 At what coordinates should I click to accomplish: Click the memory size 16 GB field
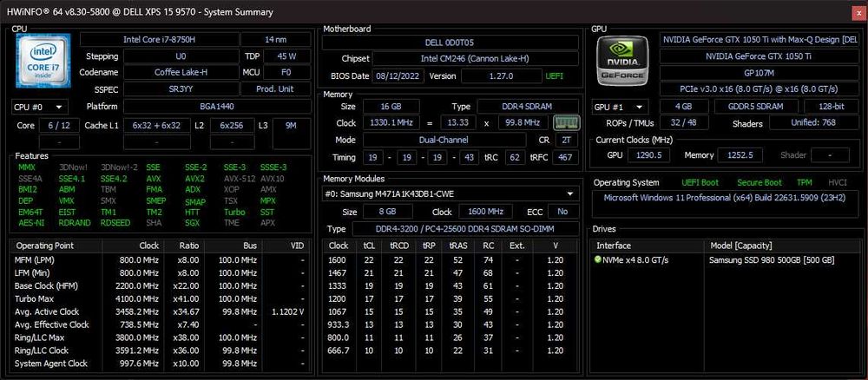click(391, 106)
